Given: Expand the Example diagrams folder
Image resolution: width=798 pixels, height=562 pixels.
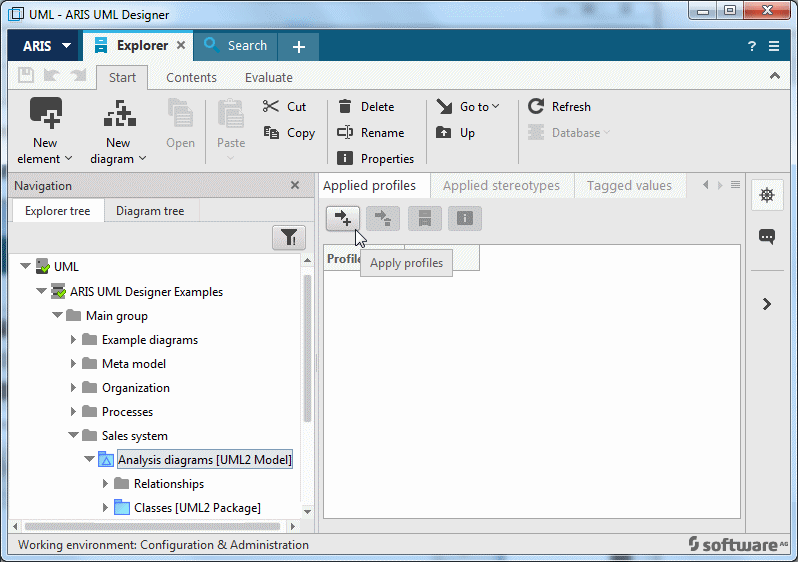Looking at the screenshot, I should pos(73,340).
